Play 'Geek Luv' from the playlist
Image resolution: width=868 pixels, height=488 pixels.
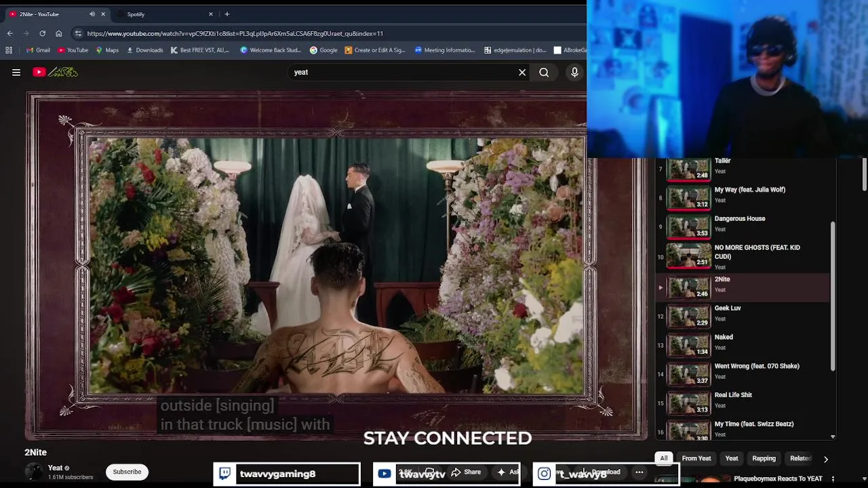click(x=743, y=317)
